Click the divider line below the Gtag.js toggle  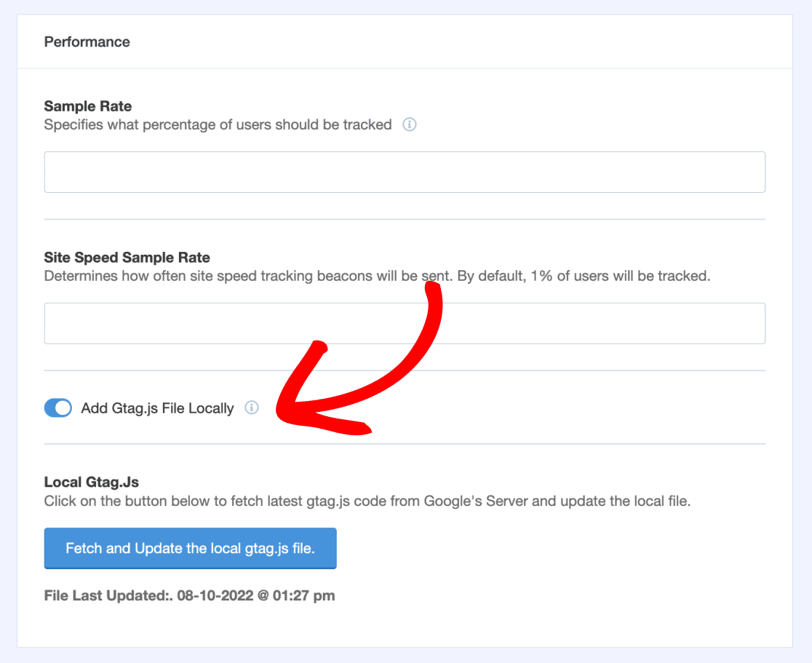tap(405, 443)
